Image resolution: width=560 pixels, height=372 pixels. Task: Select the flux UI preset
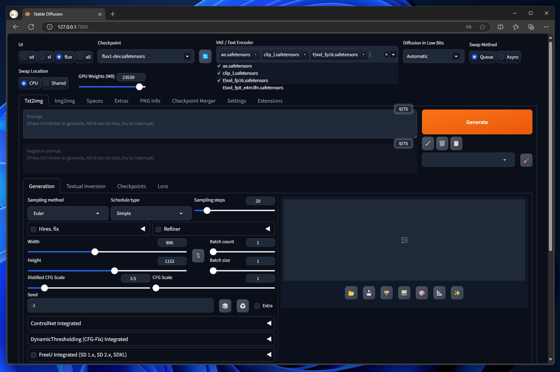65,57
